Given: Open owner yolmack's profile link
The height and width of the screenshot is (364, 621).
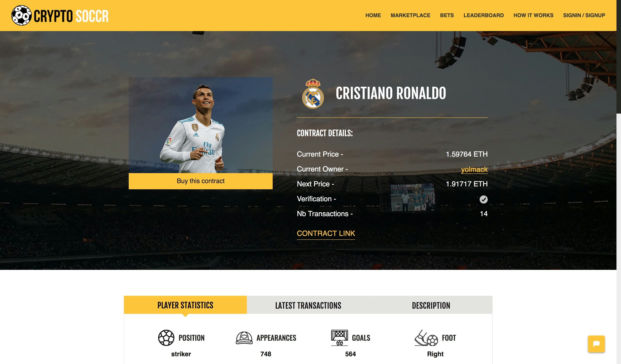Looking at the screenshot, I should click(x=474, y=169).
